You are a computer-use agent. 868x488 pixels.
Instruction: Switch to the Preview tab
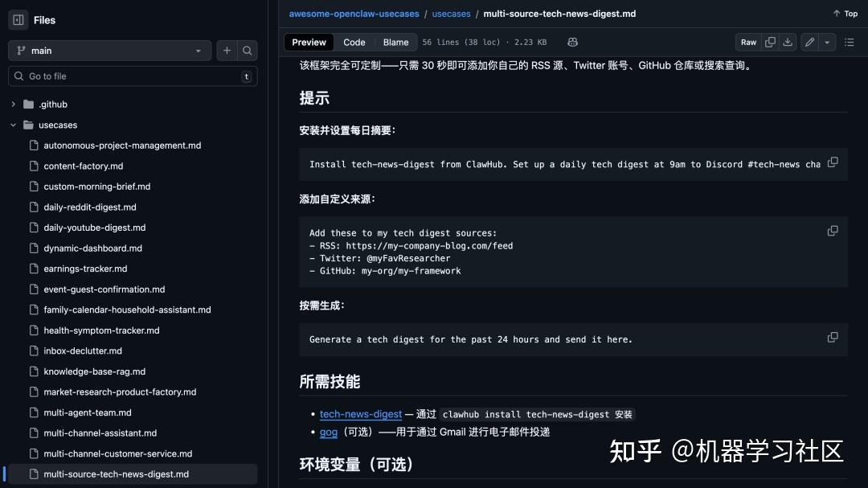[309, 42]
